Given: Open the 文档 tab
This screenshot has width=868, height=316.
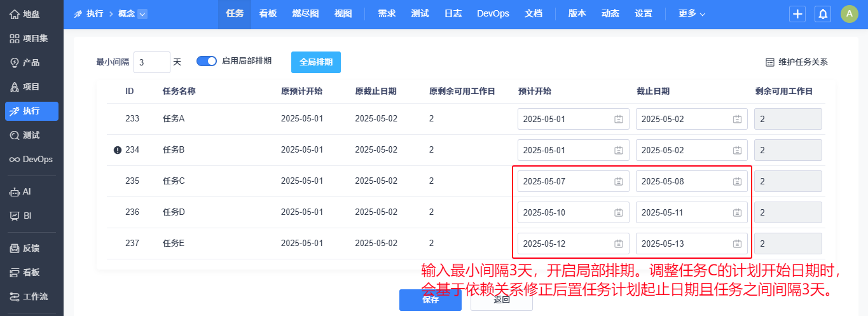Looking at the screenshot, I should (534, 14).
